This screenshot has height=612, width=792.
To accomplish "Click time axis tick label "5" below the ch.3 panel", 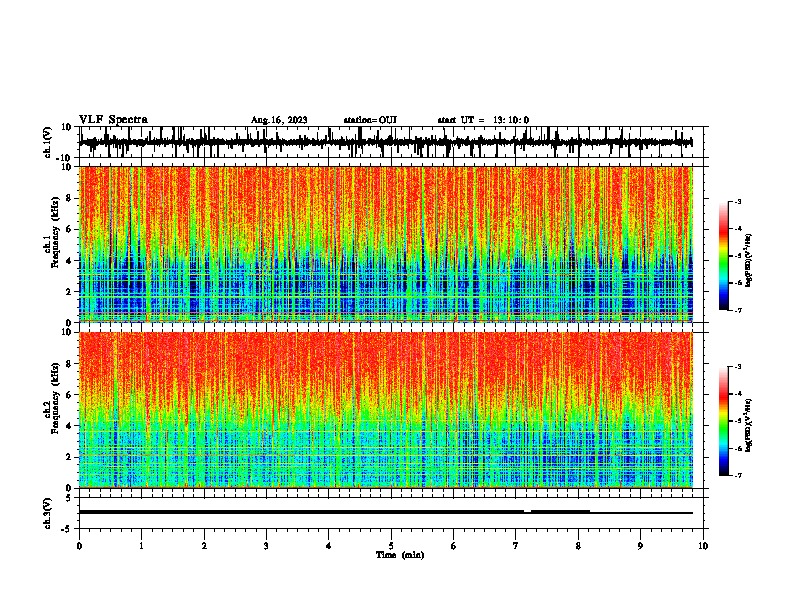I will coord(391,546).
